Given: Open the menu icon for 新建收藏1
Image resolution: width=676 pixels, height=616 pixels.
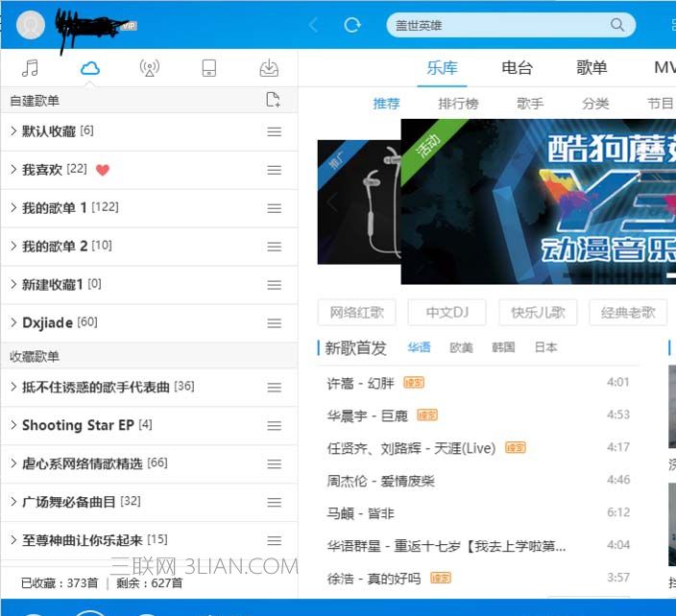Looking at the screenshot, I should click(x=275, y=285).
